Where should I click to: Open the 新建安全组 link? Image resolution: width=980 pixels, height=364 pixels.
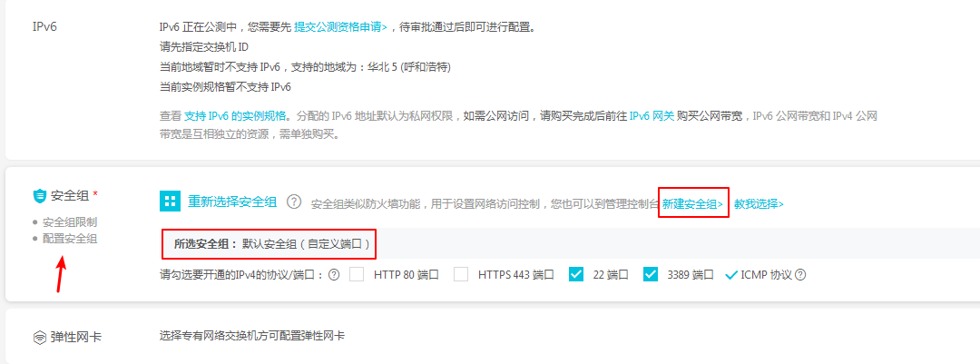[693, 204]
